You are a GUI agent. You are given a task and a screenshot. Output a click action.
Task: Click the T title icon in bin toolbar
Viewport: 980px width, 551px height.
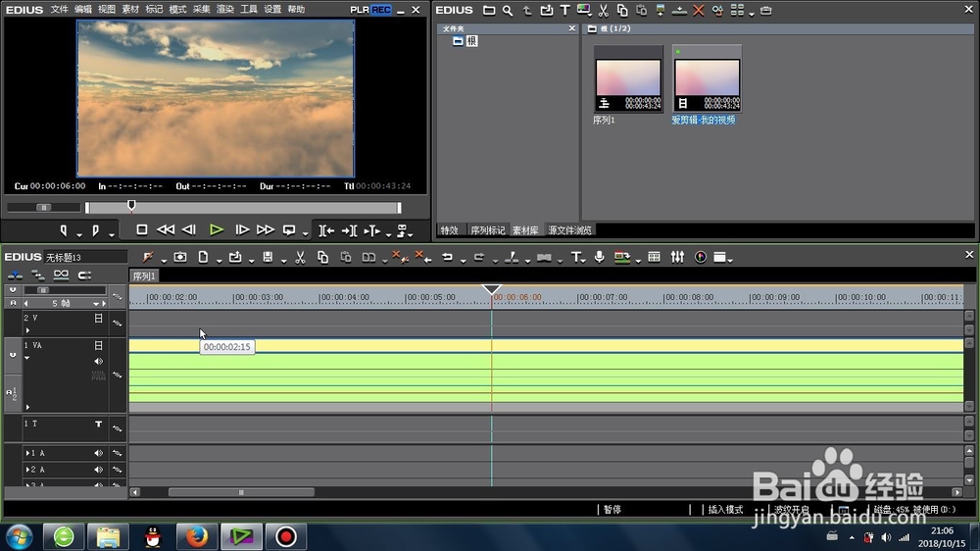tap(565, 11)
